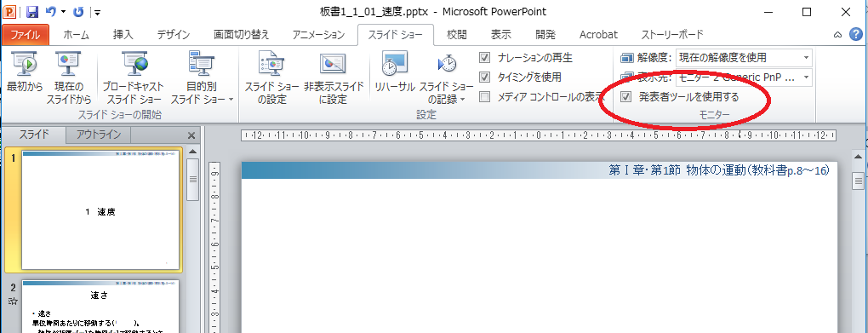
Task: Start from current slide (現在のスライドから)
Action: (69, 78)
